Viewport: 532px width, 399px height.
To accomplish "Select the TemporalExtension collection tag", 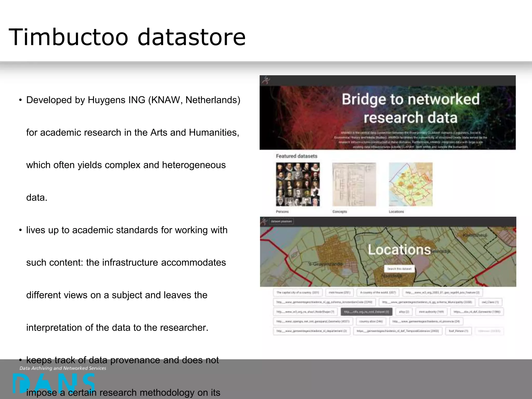I will pos(398,331).
